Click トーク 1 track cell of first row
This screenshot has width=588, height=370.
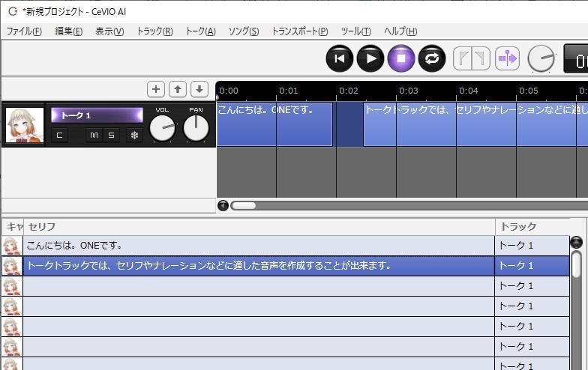click(532, 246)
